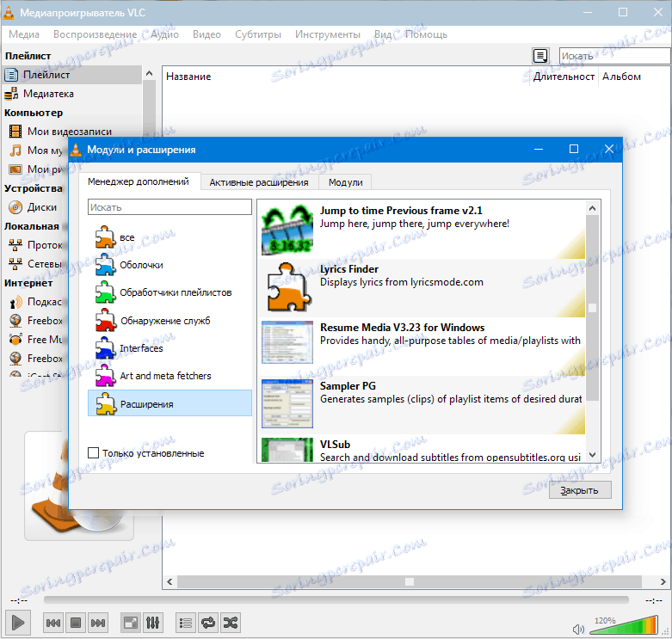
Task: Switch to Модули tab
Action: tap(345, 182)
